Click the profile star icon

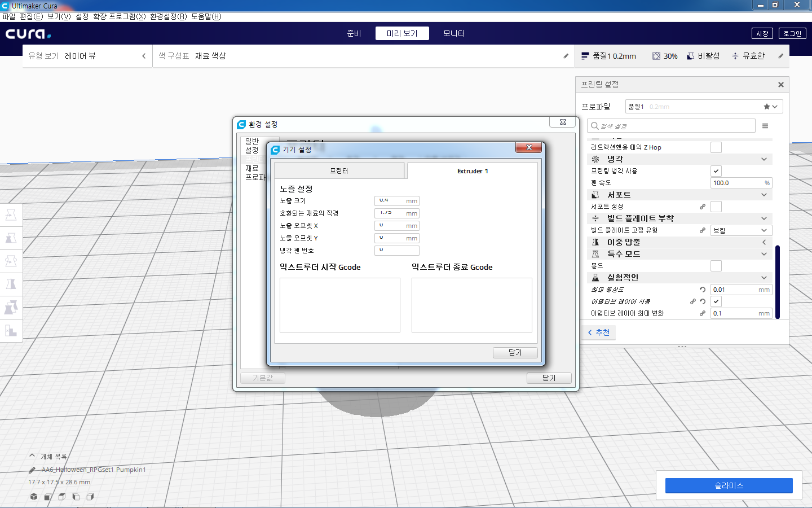[x=767, y=107]
